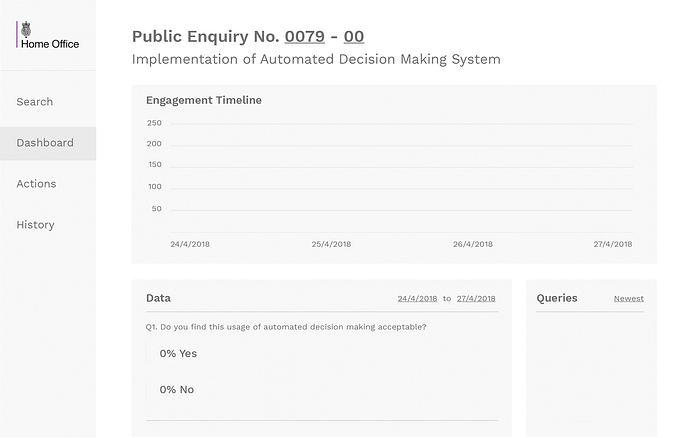
Task: Select the Dashboard sidebar item
Action: point(48,143)
